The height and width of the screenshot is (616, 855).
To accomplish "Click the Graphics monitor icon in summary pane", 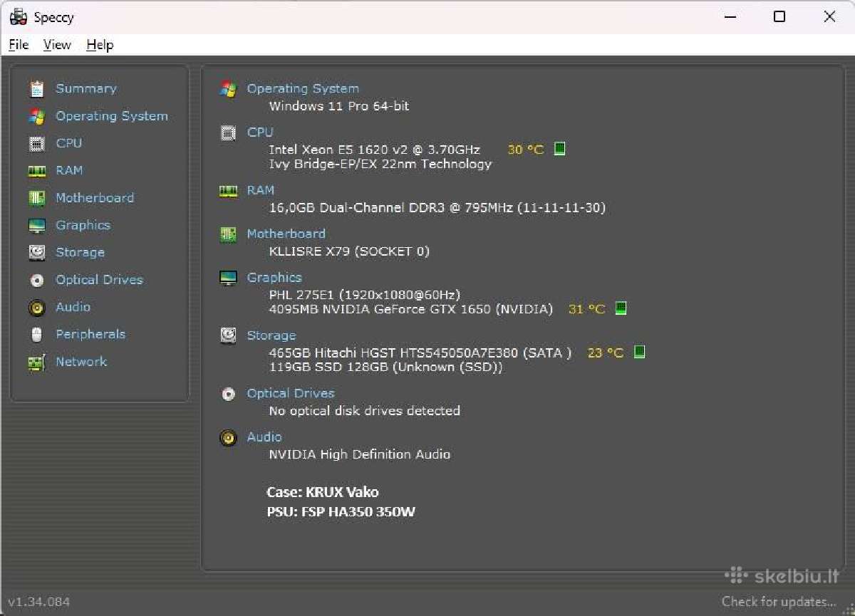I will tap(228, 278).
